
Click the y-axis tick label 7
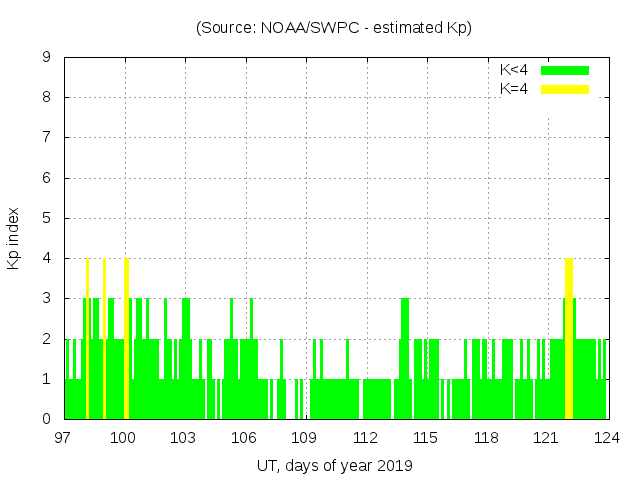click(x=46, y=137)
